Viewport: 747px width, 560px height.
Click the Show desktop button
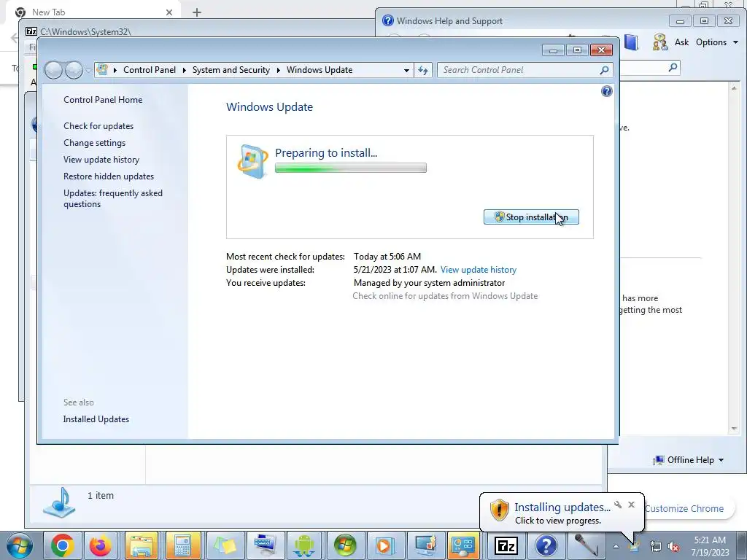pos(742,545)
